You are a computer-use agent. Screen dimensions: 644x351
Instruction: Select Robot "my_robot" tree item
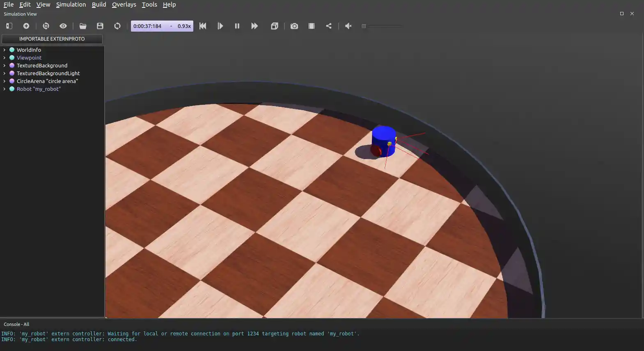(39, 89)
